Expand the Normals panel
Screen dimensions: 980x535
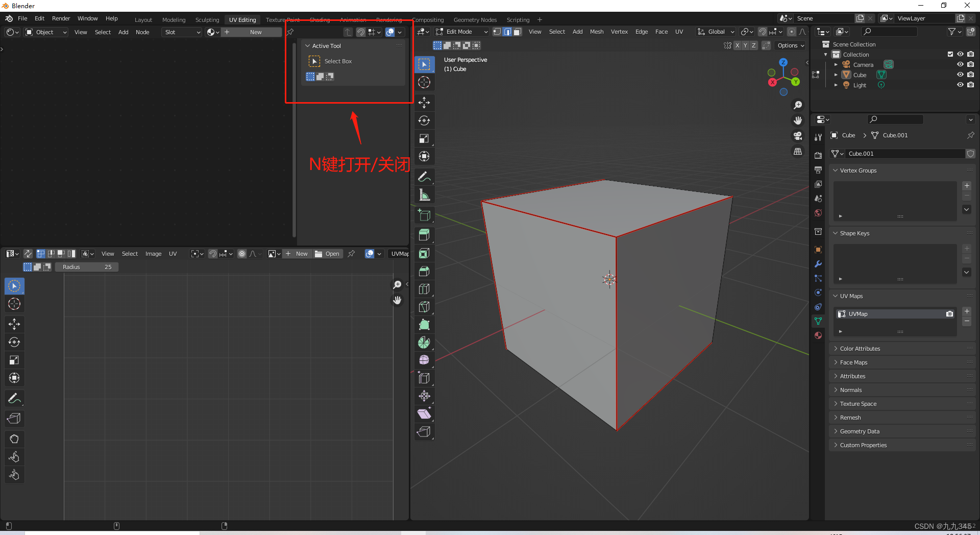pos(851,390)
